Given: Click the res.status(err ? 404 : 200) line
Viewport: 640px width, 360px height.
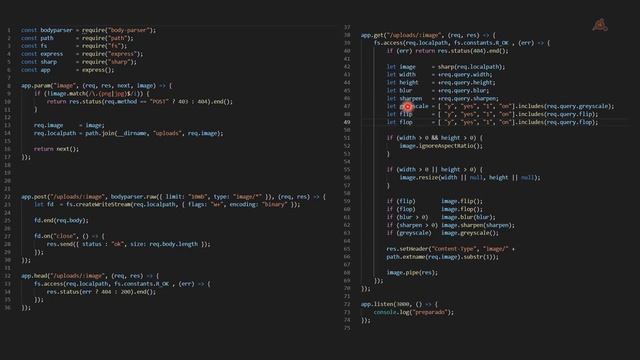Looking at the screenshot, I should 101,292.
